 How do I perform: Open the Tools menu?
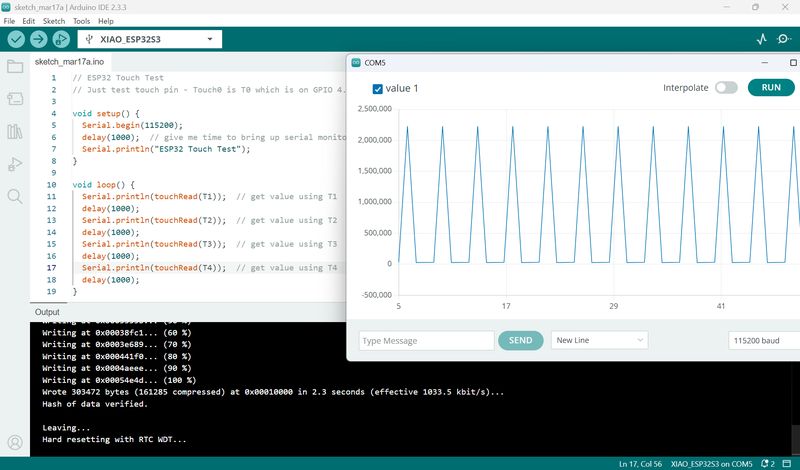pos(81,21)
